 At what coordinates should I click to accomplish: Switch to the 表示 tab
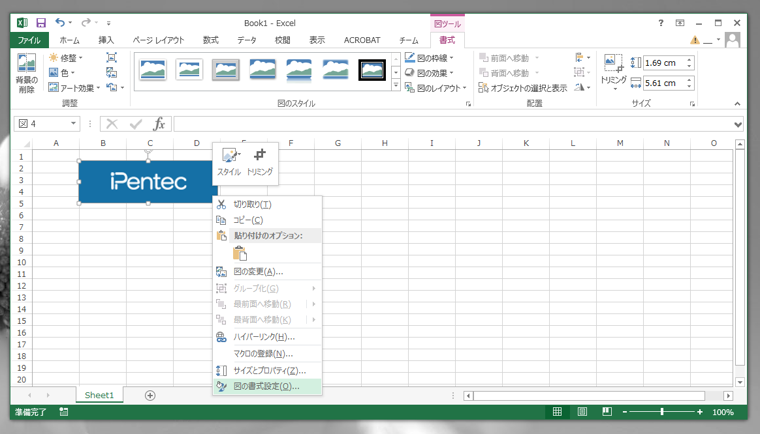point(317,40)
